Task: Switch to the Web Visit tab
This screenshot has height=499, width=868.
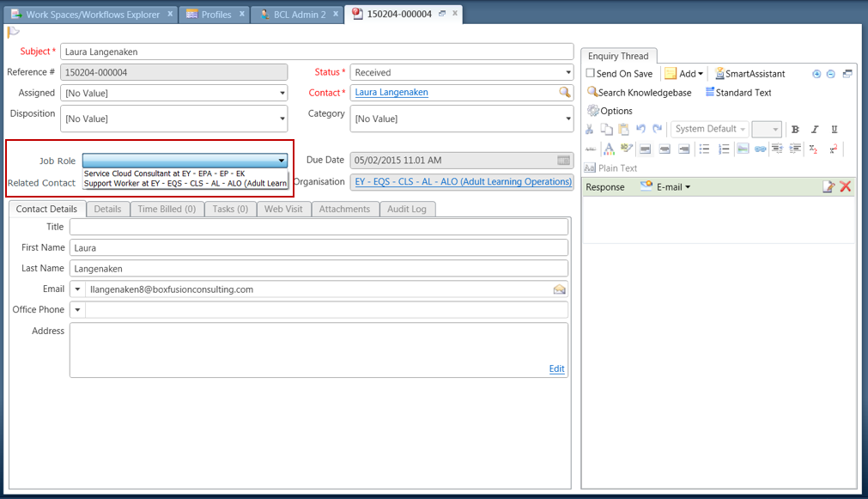Action: click(283, 209)
